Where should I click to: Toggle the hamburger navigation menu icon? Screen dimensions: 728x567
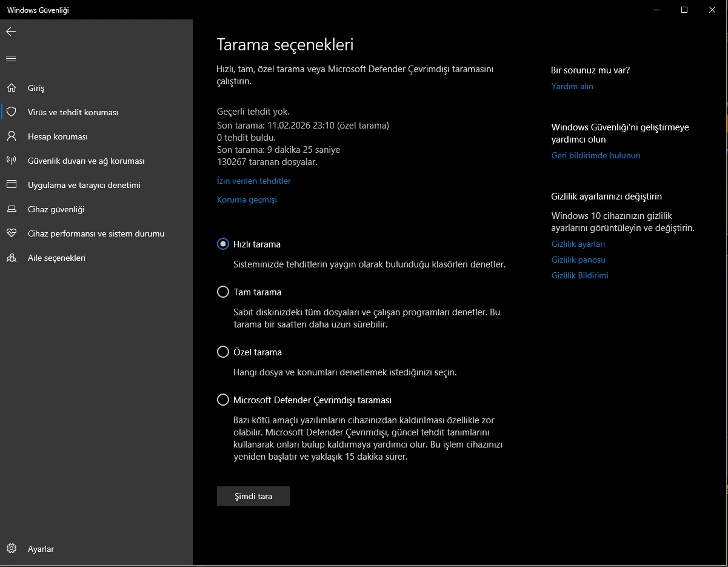coord(11,58)
